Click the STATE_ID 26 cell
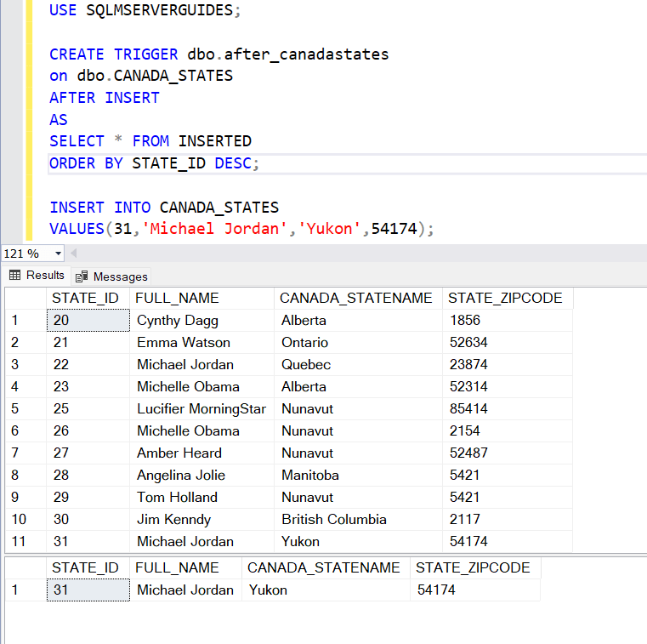Image resolution: width=647 pixels, height=644 pixels. pyautogui.click(x=88, y=431)
